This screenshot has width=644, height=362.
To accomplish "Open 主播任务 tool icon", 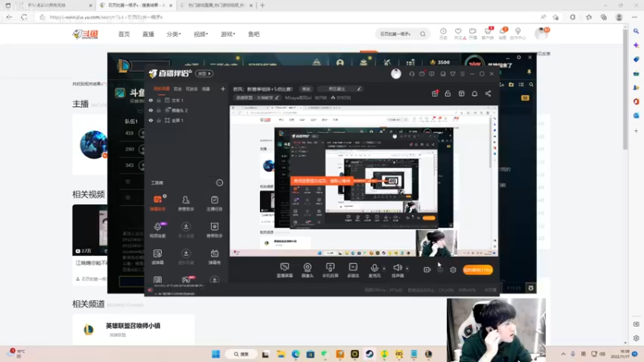I will click(214, 203).
